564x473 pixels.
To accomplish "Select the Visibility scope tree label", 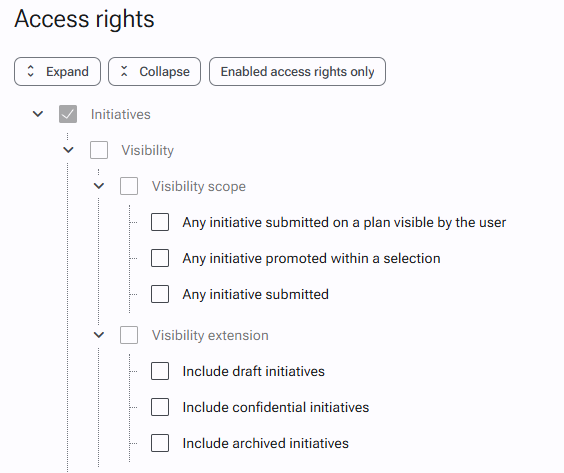I will (199, 186).
